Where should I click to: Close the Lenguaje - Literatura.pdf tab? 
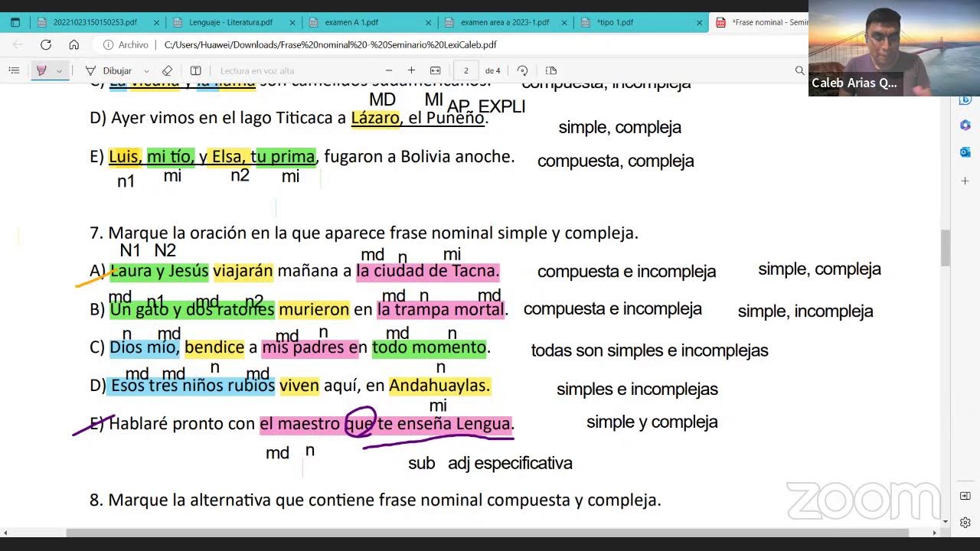[292, 22]
